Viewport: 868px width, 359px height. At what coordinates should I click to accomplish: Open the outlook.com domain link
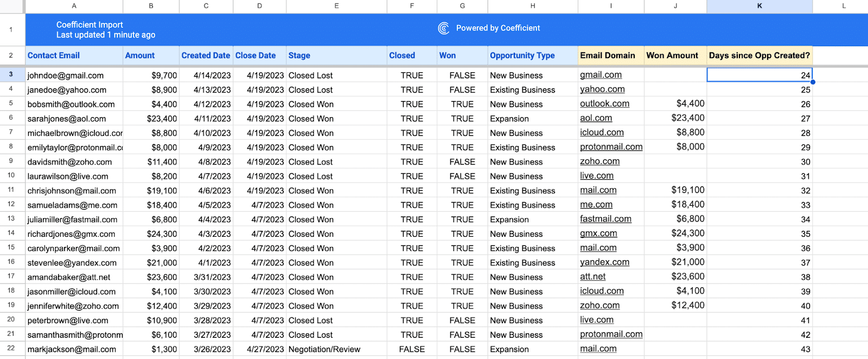coord(604,104)
